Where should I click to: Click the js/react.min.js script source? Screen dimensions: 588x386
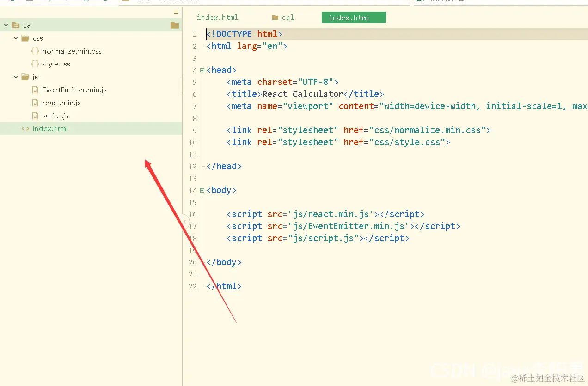point(331,214)
